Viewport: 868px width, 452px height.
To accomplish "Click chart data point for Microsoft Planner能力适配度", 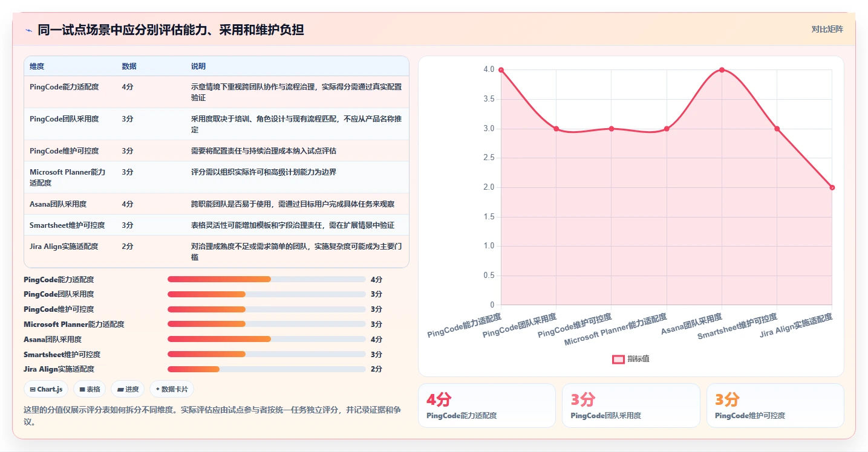I will click(x=667, y=129).
